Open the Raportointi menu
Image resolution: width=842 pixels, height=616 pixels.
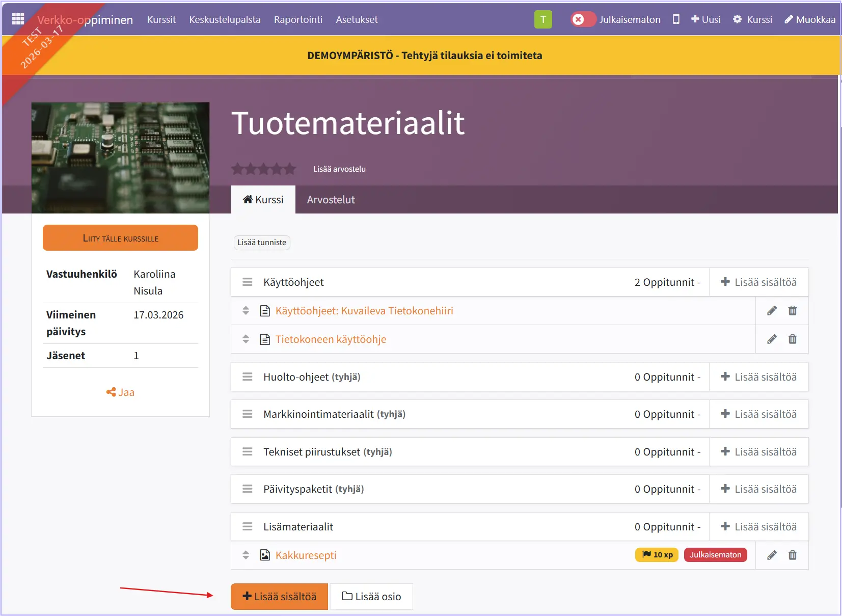click(x=298, y=19)
